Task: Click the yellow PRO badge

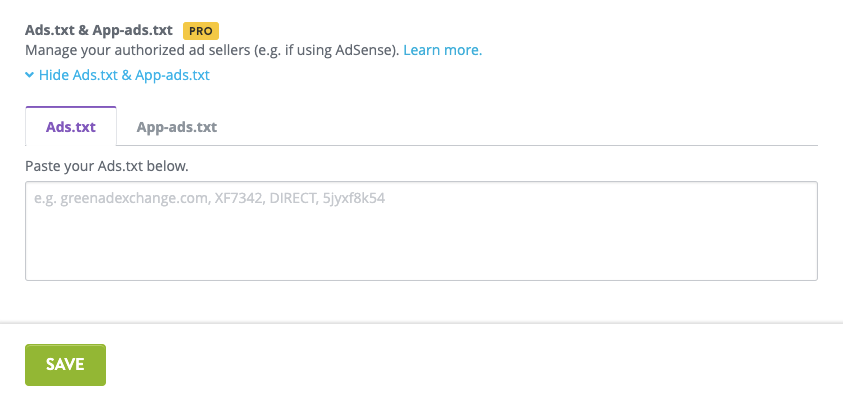Action: pos(201,31)
